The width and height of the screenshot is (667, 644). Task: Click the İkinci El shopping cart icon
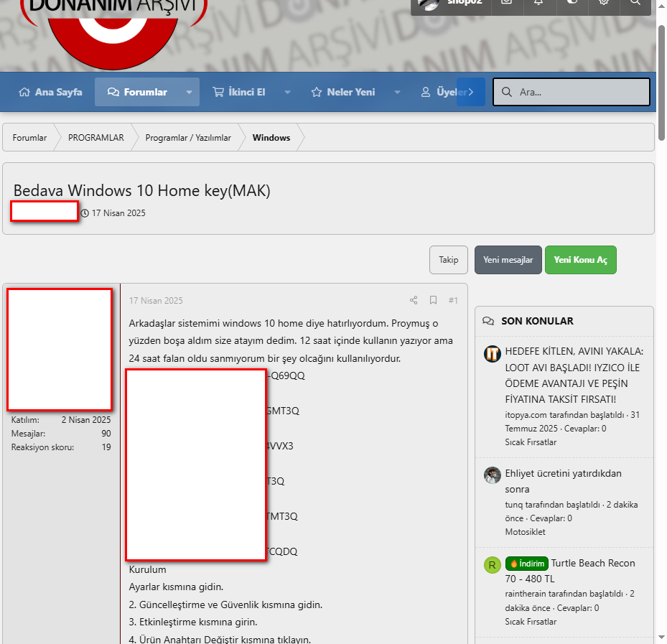coord(218,92)
